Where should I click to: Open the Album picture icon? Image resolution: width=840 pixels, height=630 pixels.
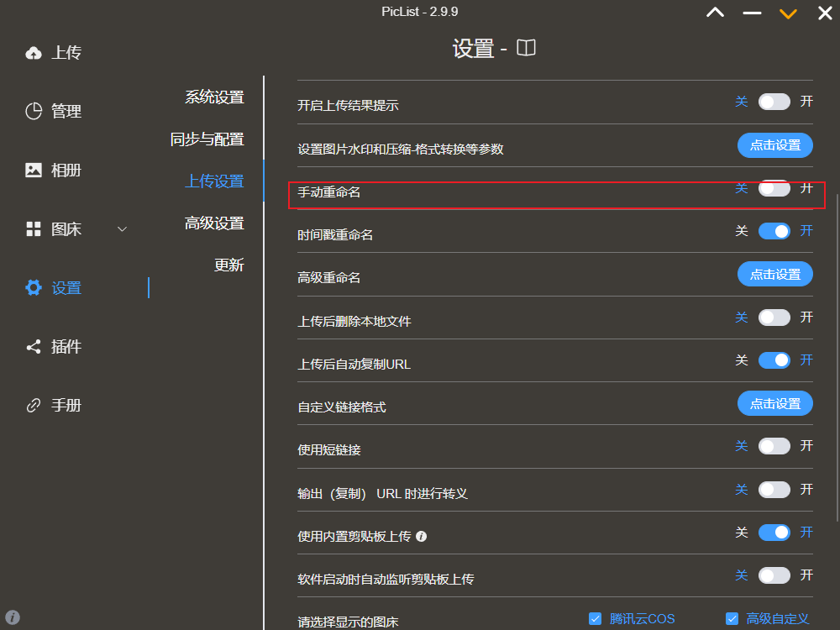(34, 171)
